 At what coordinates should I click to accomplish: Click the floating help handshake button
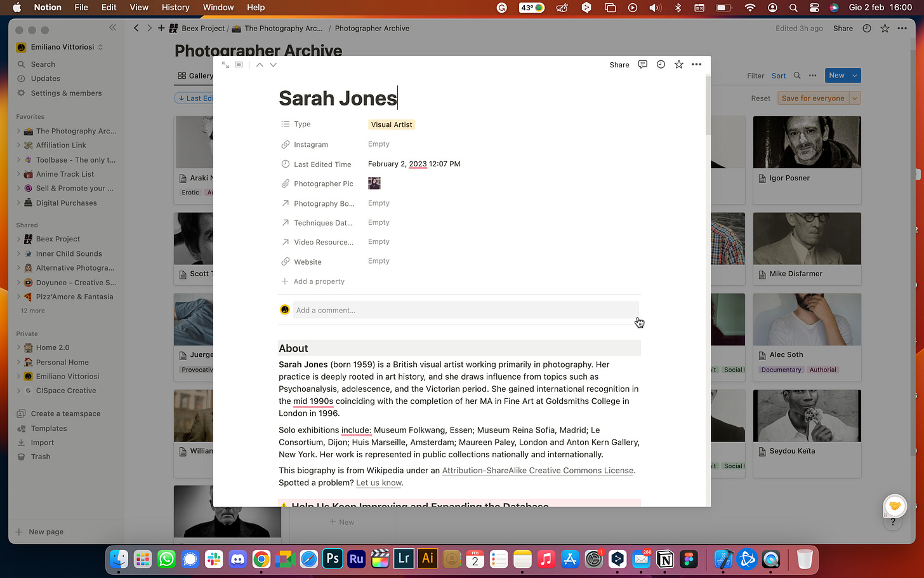coord(895,506)
